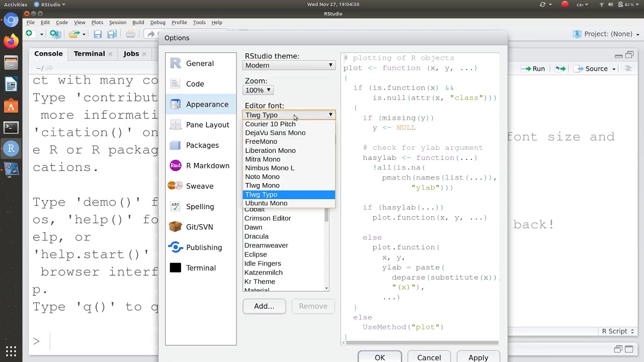The image size is (644, 362).
Task: Open Packages options section
Action: pos(201,145)
